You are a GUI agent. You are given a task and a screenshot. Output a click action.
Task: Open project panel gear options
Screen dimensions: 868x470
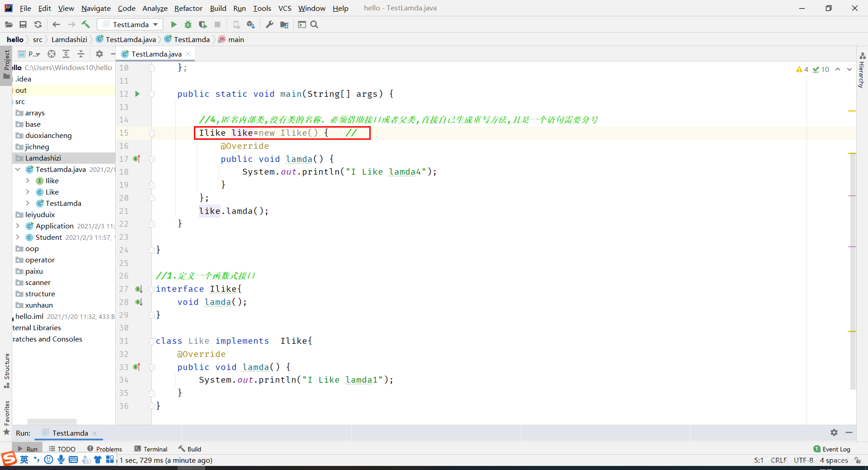[x=99, y=54]
